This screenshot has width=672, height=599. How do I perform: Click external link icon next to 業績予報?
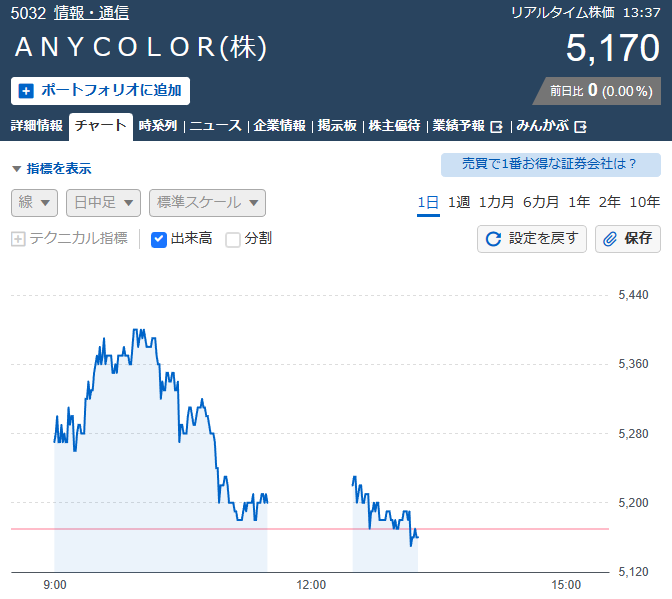click(x=496, y=127)
